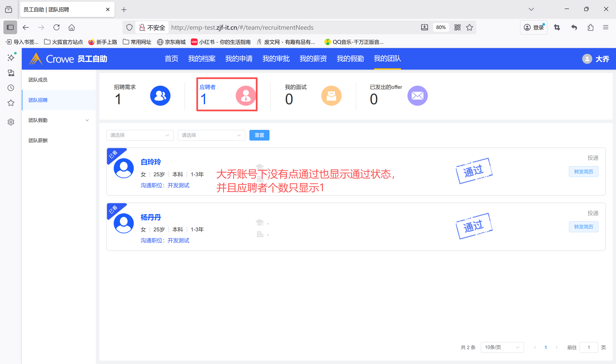Click the 重置 reset button
This screenshot has height=364, width=616.
(x=259, y=135)
